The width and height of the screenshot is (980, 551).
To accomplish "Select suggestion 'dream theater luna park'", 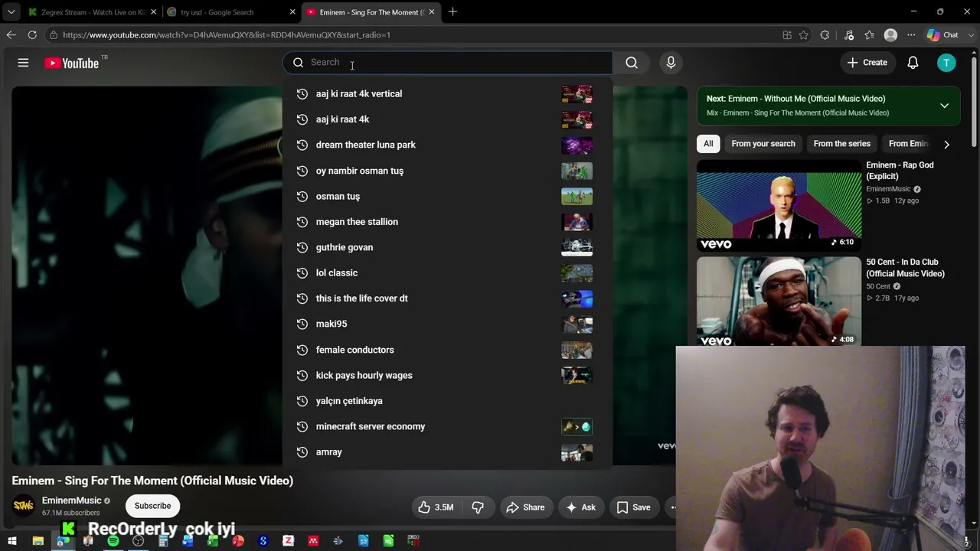I will tap(447, 145).
